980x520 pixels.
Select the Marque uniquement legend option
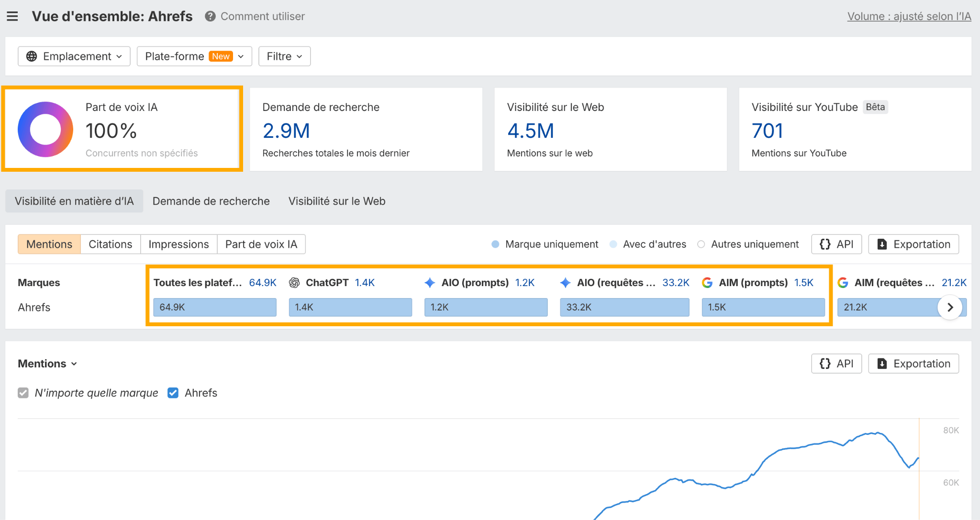(545, 244)
